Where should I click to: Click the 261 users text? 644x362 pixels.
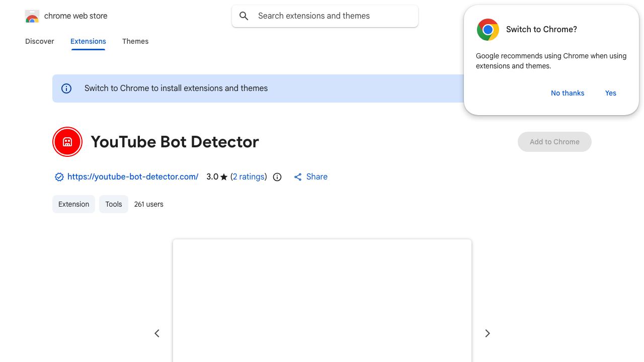click(x=149, y=204)
